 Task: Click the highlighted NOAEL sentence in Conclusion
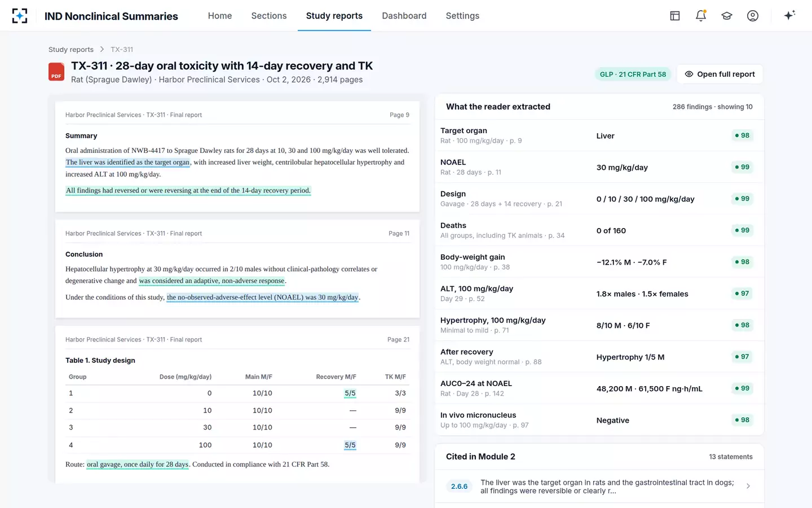(263, 297)
